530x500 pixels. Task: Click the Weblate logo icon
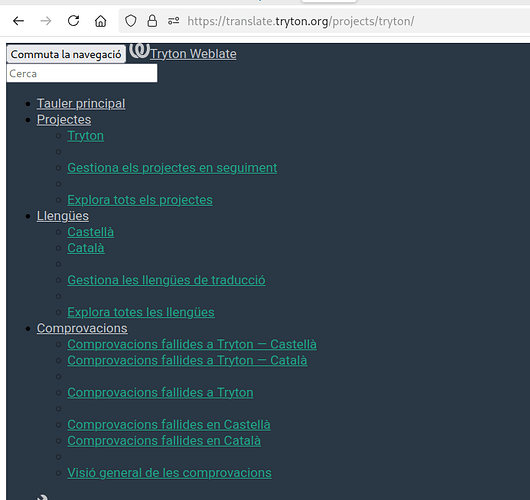(x=139, y=51)
